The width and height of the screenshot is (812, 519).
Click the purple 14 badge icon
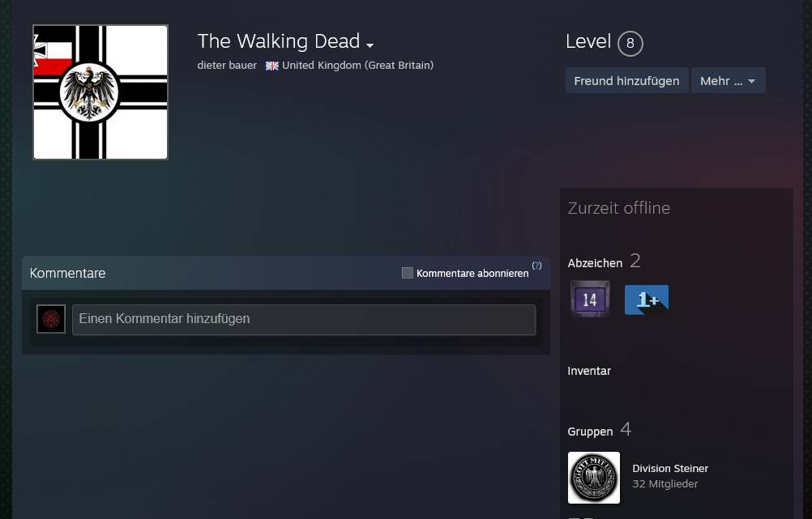[x=590, y=299]
